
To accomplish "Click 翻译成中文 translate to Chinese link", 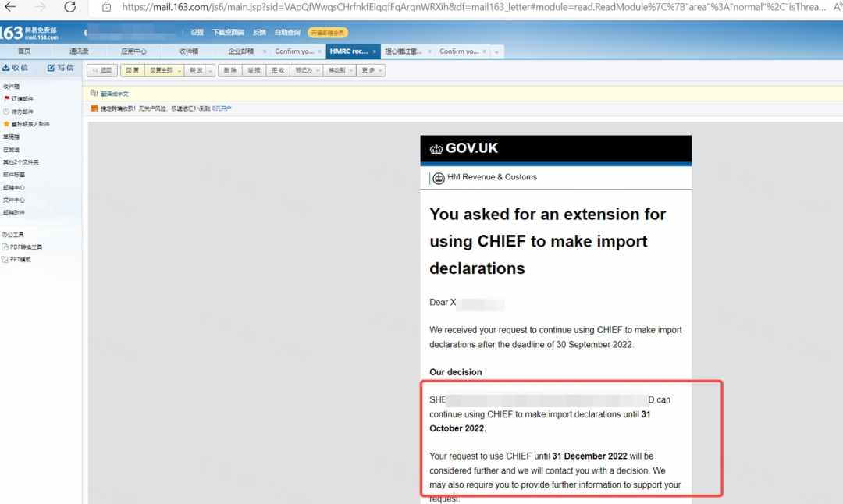I will click(115, 94).
